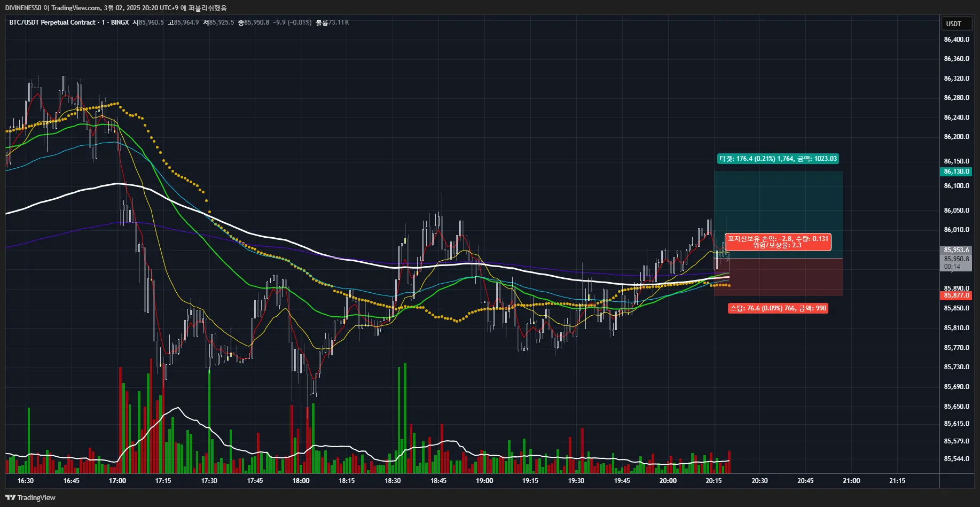
Task: Click the 19:00 time axis label
Action: pos(485,481)
